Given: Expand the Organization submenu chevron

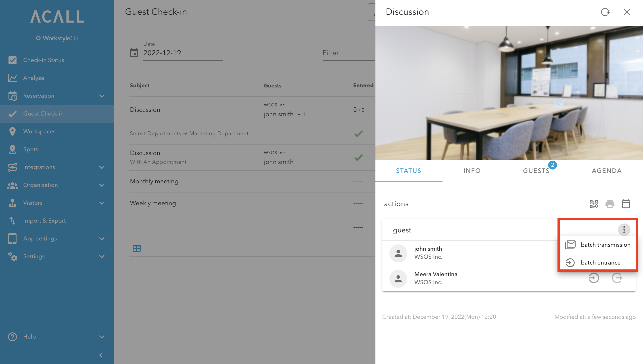Looking at the screenshot, I should (x=102, y=185).
